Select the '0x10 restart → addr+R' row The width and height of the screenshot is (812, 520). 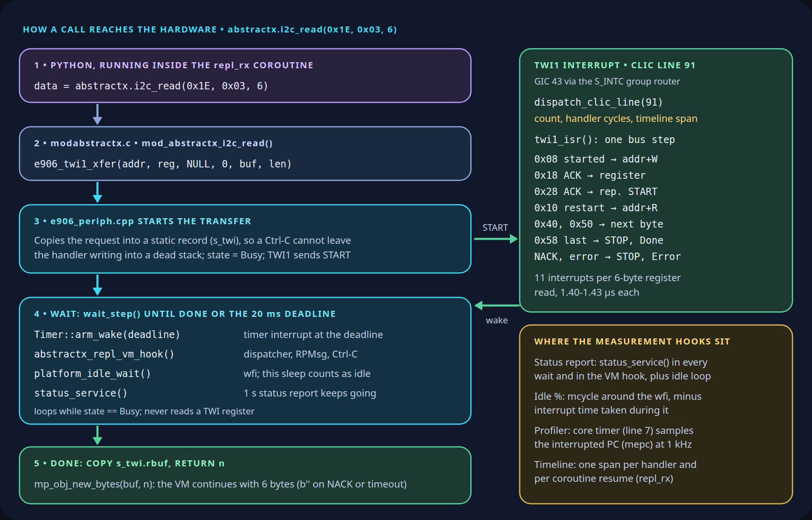(596, 208)
